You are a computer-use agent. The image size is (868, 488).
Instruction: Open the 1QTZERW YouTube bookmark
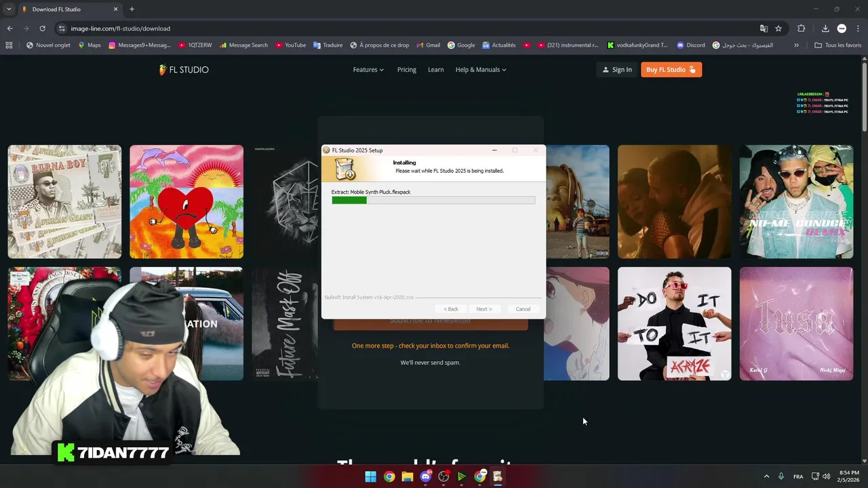pos(195,45)
